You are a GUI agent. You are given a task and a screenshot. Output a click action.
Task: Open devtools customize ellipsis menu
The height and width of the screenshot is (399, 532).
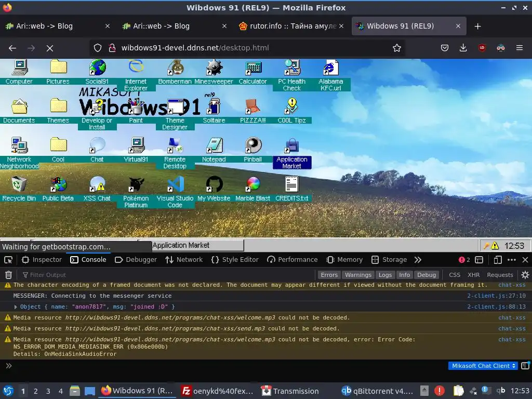pyautogui.click(x=512, y=260)
